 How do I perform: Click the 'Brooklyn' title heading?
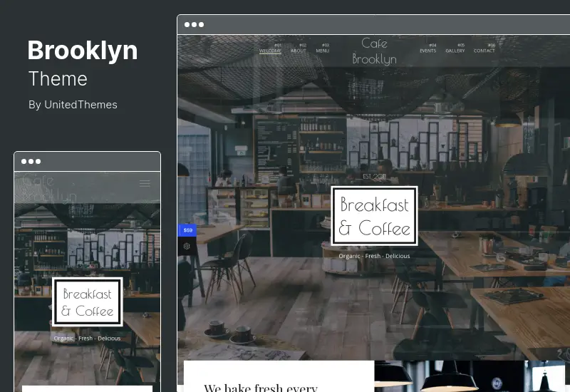83,51
